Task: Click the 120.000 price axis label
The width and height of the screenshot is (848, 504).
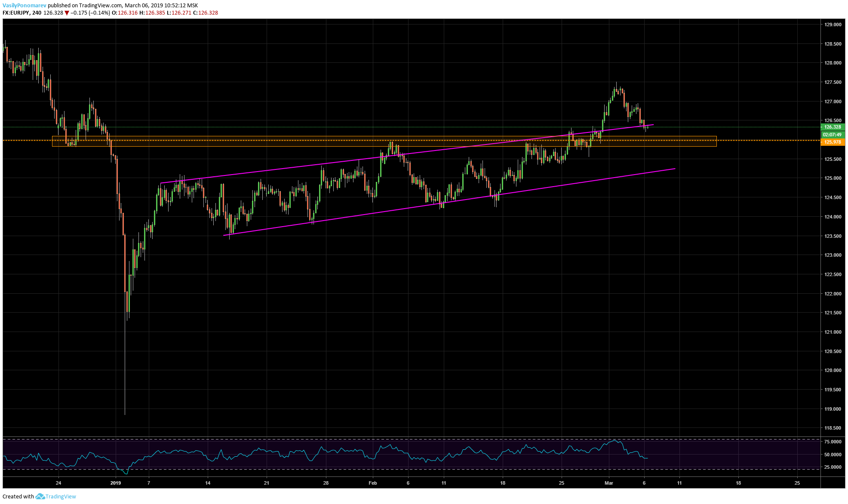Action: tap(833, 370)
